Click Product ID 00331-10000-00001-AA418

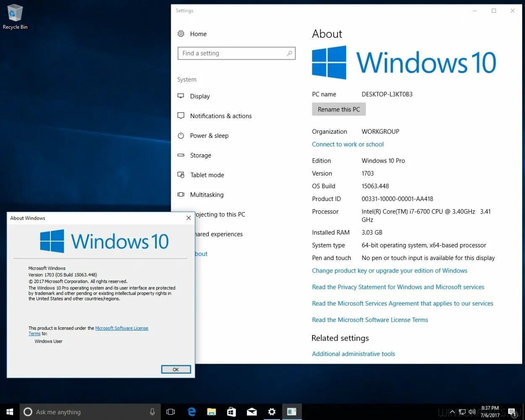pyautogui.click(x=397, y=199)
